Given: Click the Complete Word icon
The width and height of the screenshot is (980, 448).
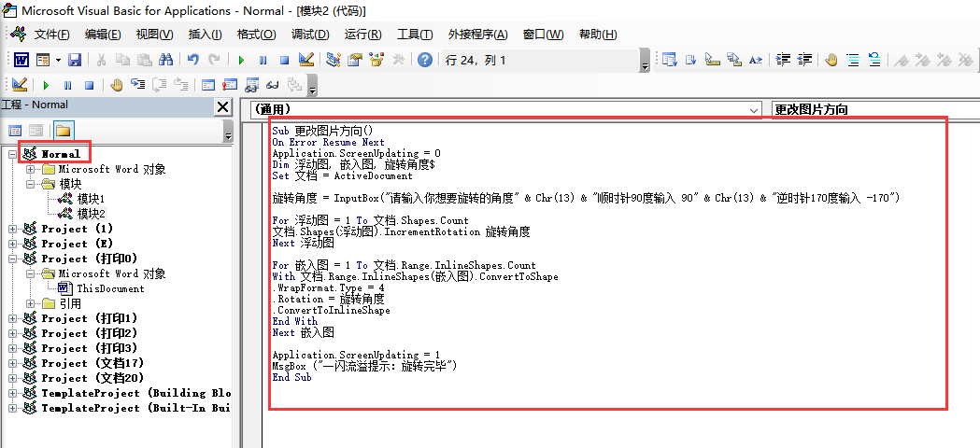Looking at the screenshot, I should (756, 60).
